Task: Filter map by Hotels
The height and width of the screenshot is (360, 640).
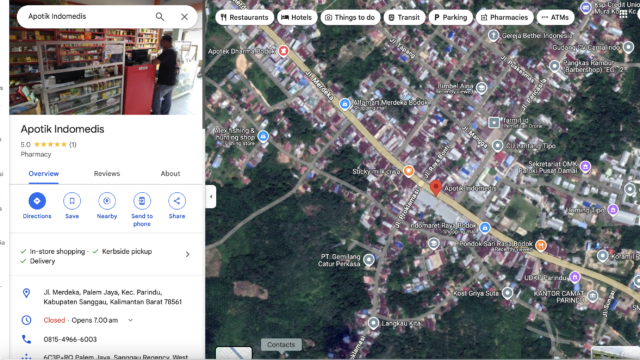Action: pos(297,17)
